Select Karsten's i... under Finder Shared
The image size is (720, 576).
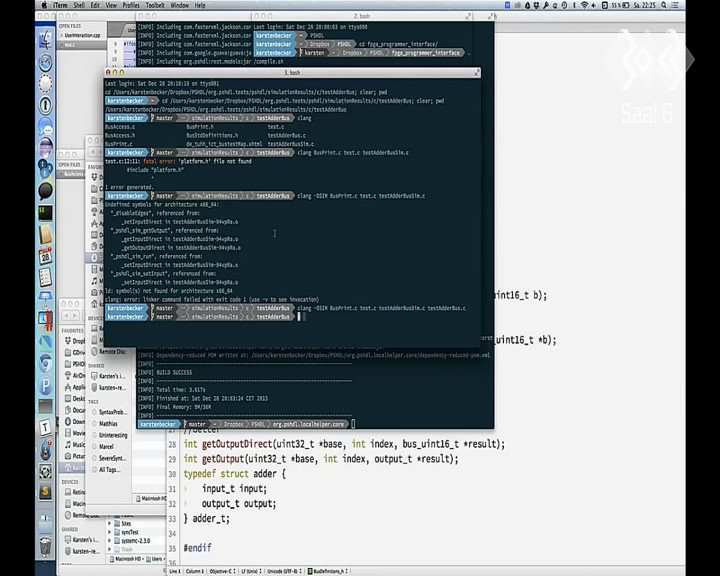pos(109,376)
